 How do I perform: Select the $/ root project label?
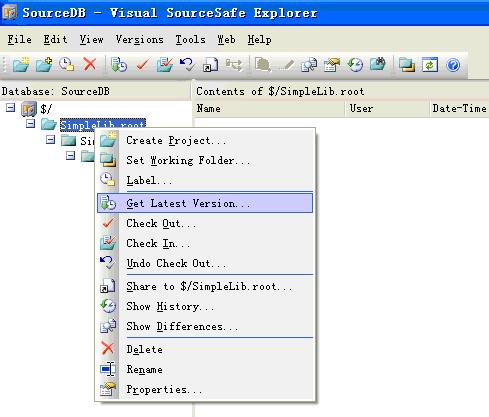[x=46, y=109]
